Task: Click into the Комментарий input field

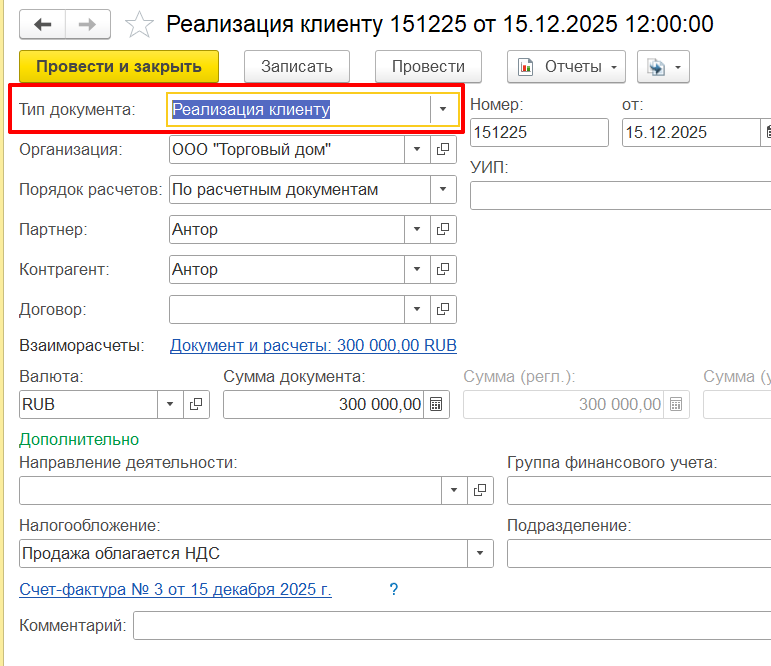Action: click(450, 627)
